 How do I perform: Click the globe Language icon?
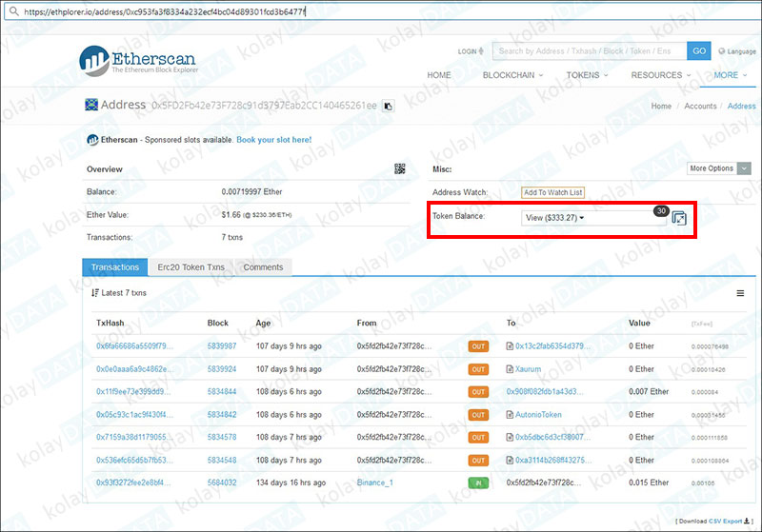721,51
